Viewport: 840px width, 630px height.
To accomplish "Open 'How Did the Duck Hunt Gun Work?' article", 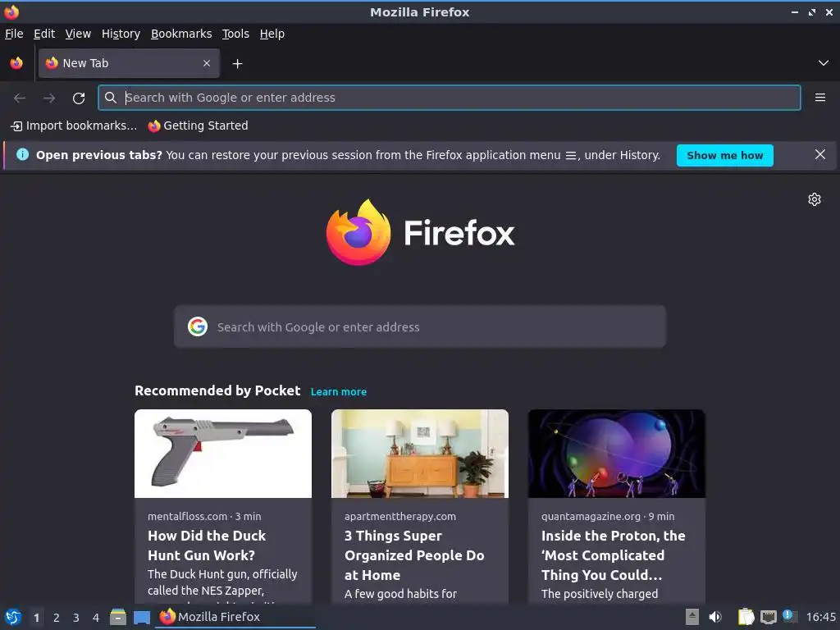I will click(207, 546).
